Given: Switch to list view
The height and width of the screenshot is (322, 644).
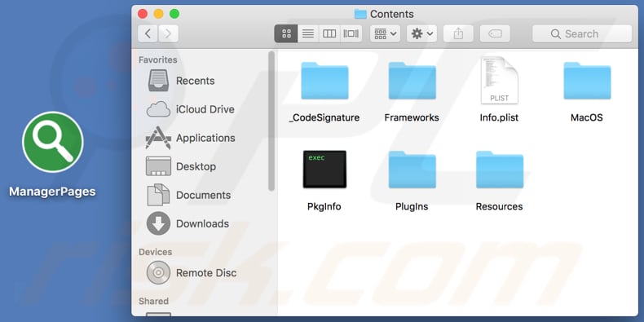Looking at the screenshot, I should tap(308, 33).
